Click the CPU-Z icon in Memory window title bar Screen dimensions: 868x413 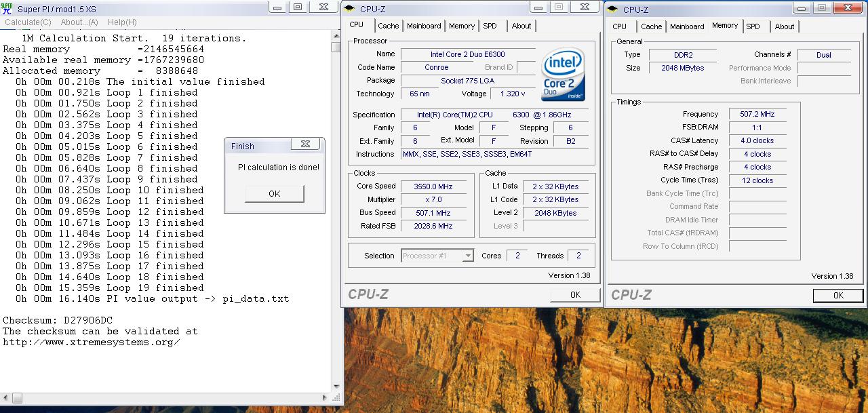pyautogui.click(x=612, y=9)
